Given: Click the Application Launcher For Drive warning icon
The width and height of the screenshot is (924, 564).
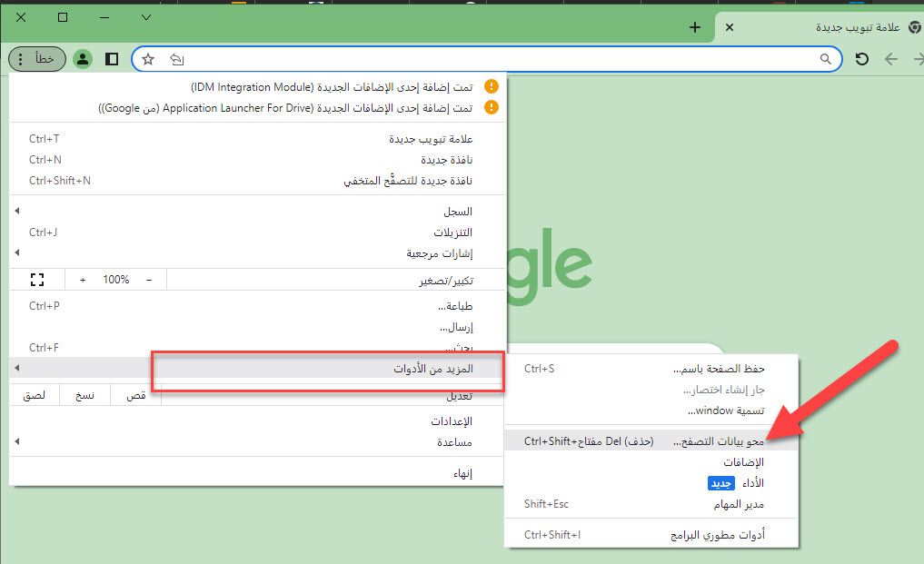Looking at the screenshot, I should (x=491, y=107).
